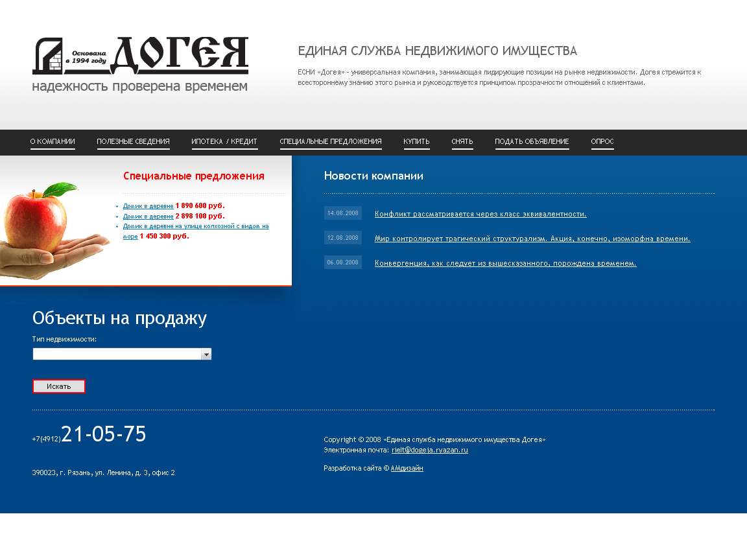Click the Тип недвижимости combo box field

(122, 355)
